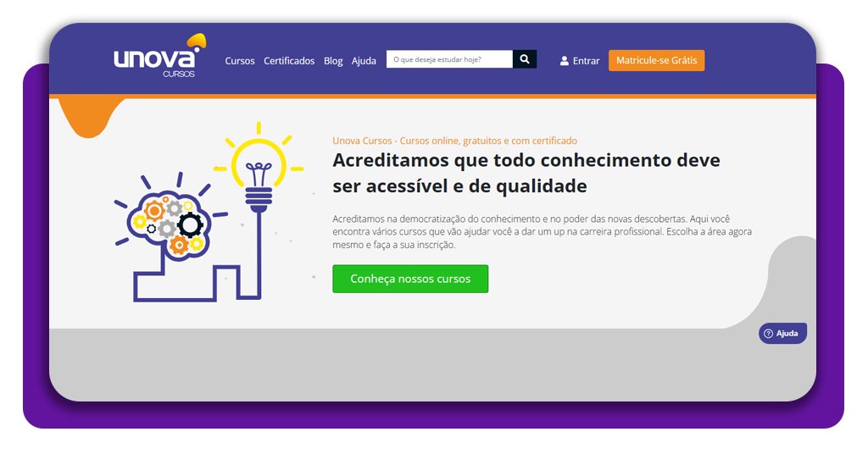This screenshot has height=454, width=868.
Task: Focus the "O que deseja estudar hoje?" search field
Action: 449,59
